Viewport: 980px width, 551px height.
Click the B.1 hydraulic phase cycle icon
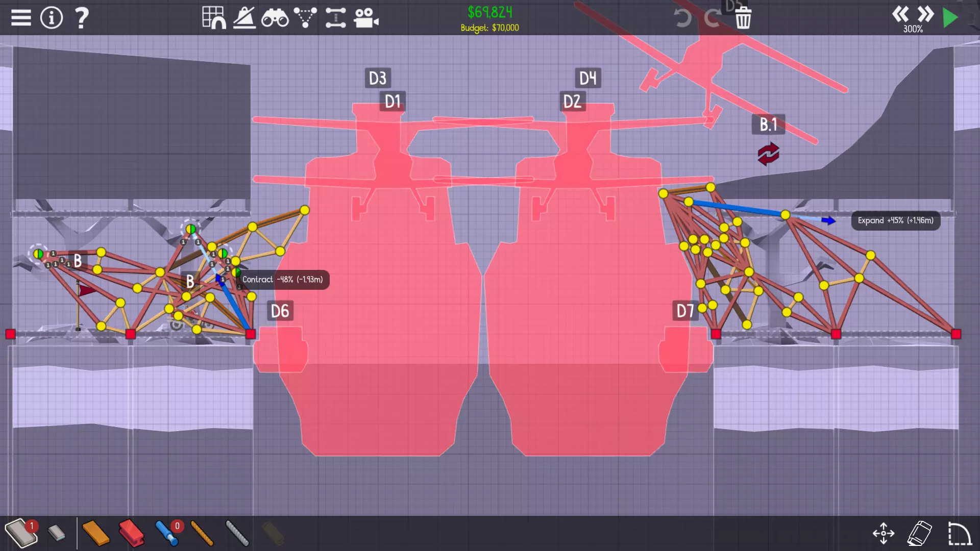point(768,154)
